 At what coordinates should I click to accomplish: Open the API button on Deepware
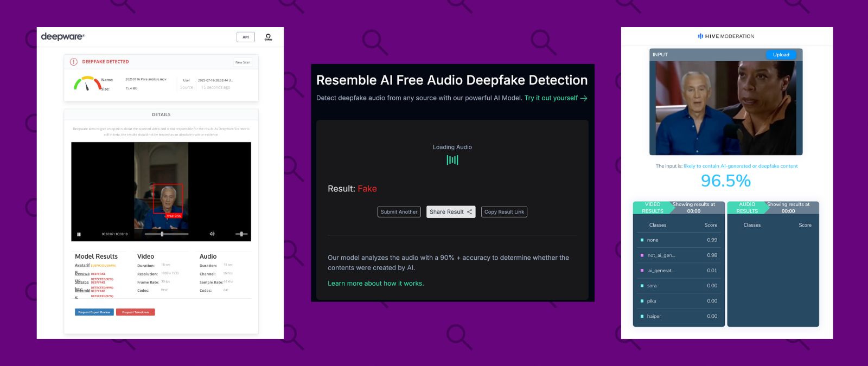(246, 37)
